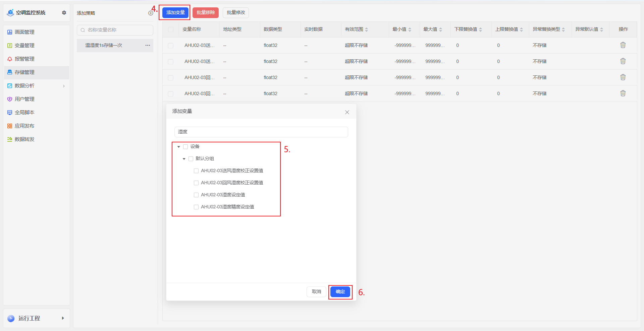The width and height of the screenshot is (644, 331).
Task: Close the 添加变量 dialog with X
Action: tap(347, 112)
